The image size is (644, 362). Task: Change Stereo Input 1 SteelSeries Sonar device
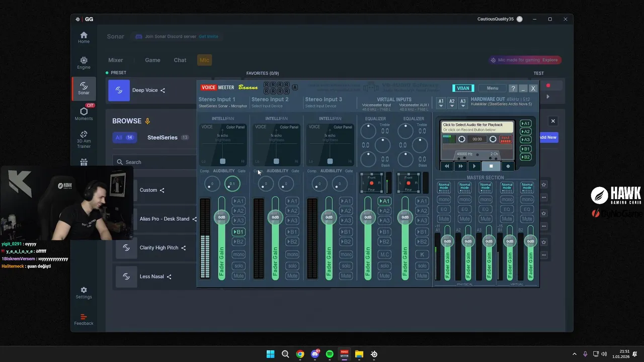pos(223,106)
